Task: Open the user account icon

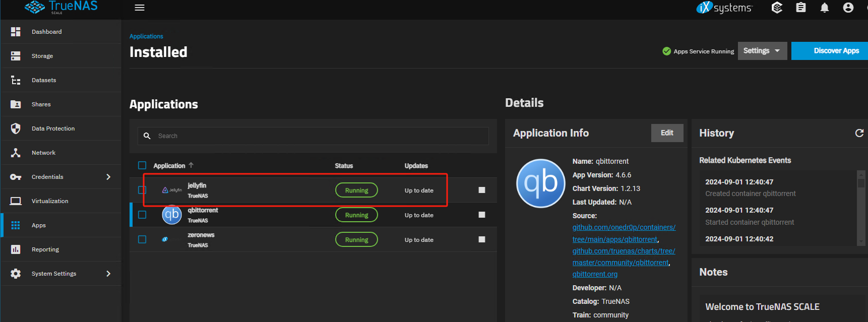Action: pyautogui.click(x=848, y=8)
